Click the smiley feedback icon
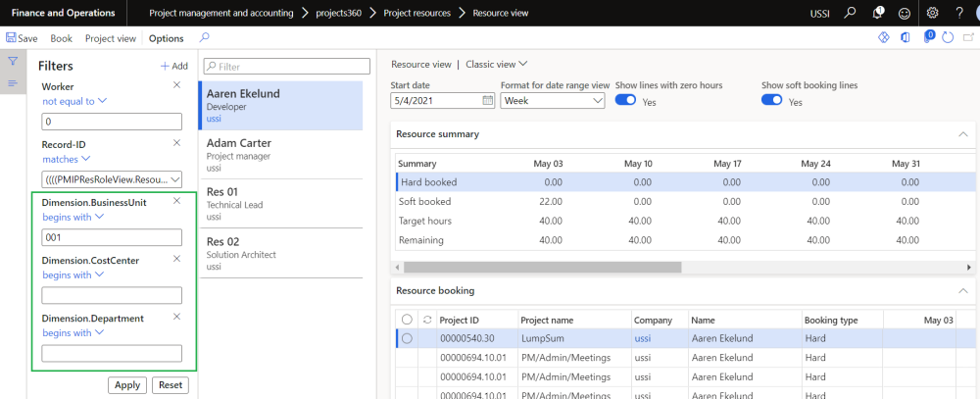The width and height of the screenshot is (980, 399). pos(905,13)
